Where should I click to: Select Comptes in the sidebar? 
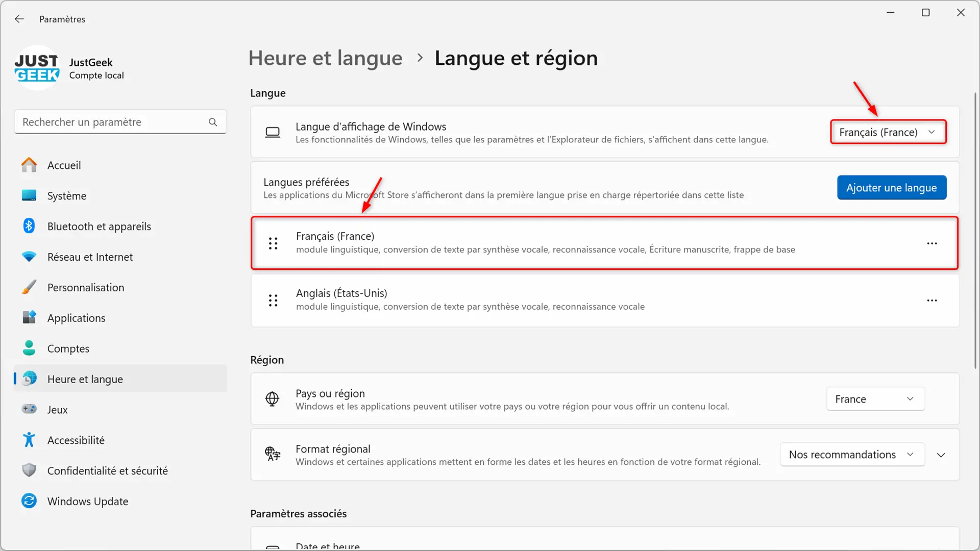68,349
